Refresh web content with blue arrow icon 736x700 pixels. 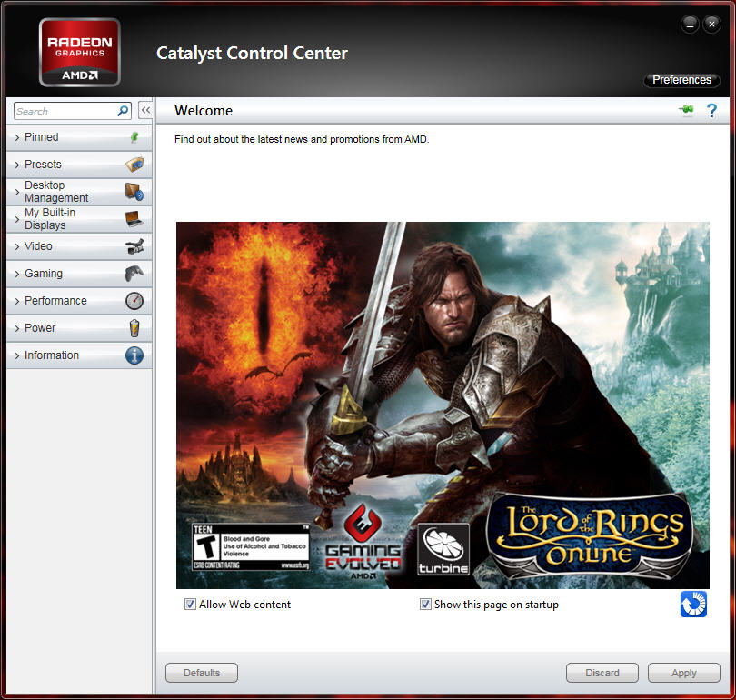pyautogui.click(x=693, y=605)
